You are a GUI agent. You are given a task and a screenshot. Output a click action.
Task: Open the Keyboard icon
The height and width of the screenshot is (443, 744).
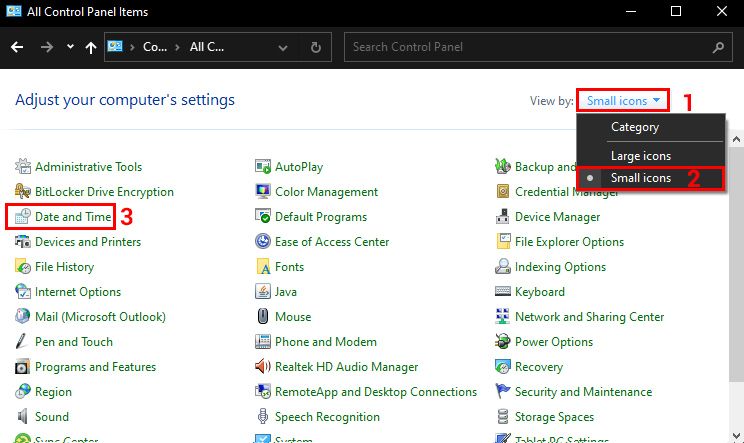[502, 292]
